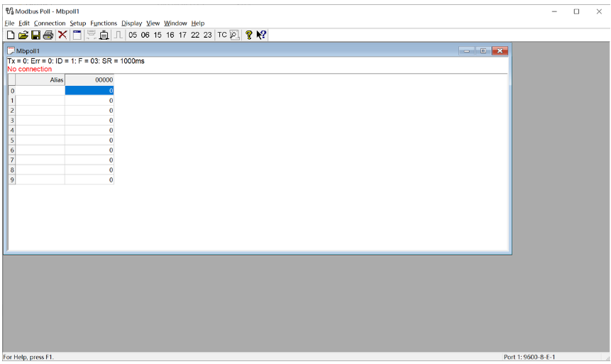Click the connect device toolbar icon
The height and width of the screenshot is (364, 611).
[104, 35]
